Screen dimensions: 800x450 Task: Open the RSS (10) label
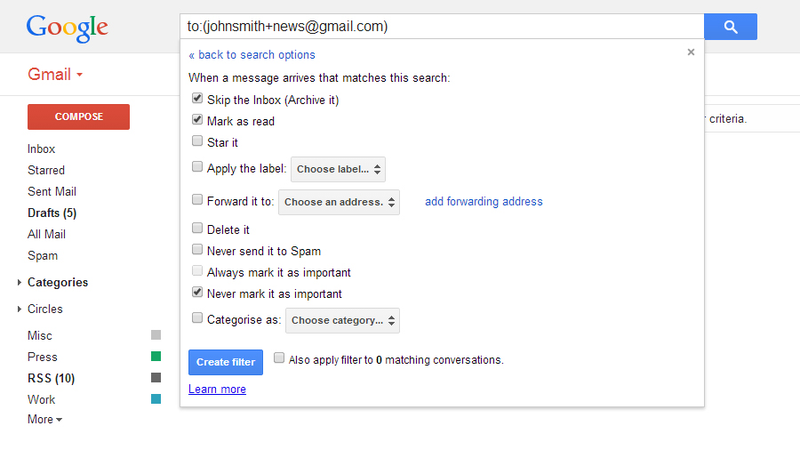(x=51, y=379)
